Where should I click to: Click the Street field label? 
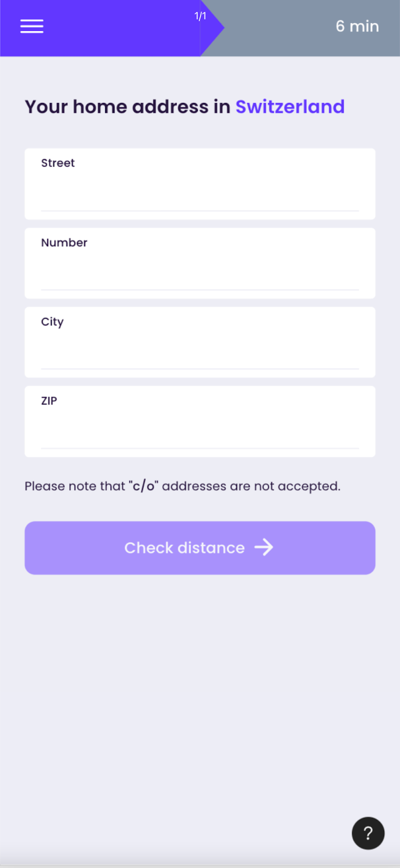[x=58, y=163]
